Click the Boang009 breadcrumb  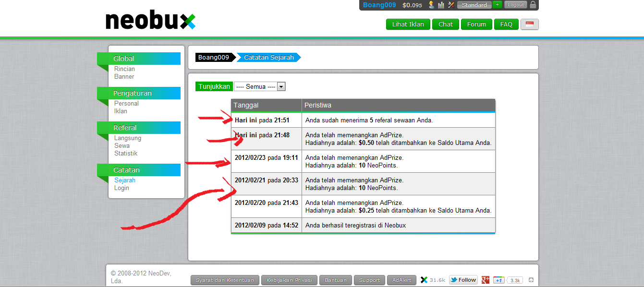[214, 57]
